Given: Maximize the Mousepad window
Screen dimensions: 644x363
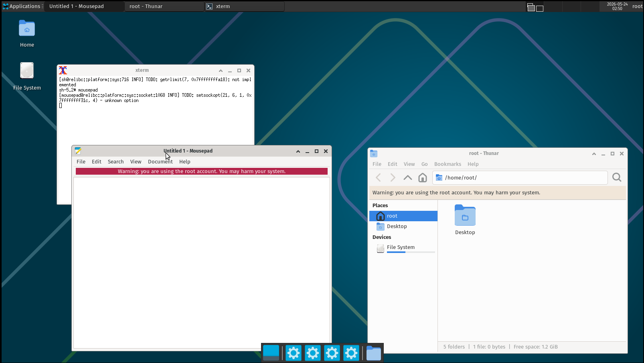Looking at the screenshot, I should pos(316,151).
